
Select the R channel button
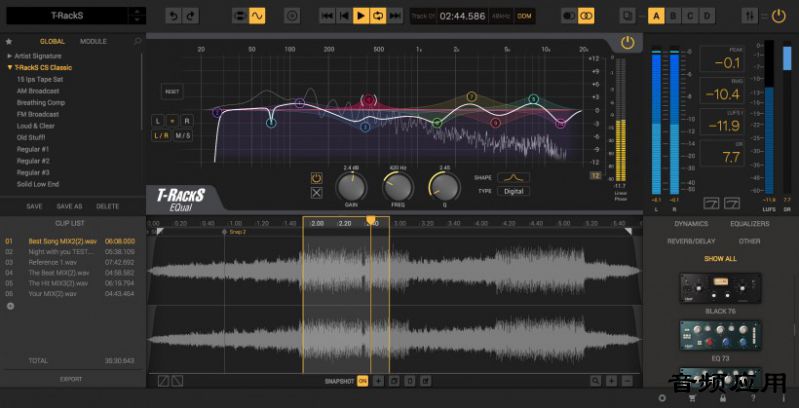tap(187, 121)
